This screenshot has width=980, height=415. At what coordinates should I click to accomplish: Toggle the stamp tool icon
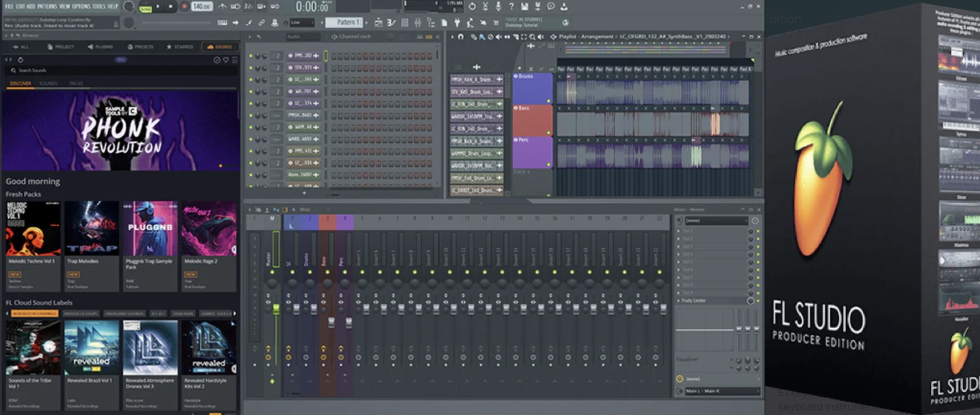(x=274, y=23)
